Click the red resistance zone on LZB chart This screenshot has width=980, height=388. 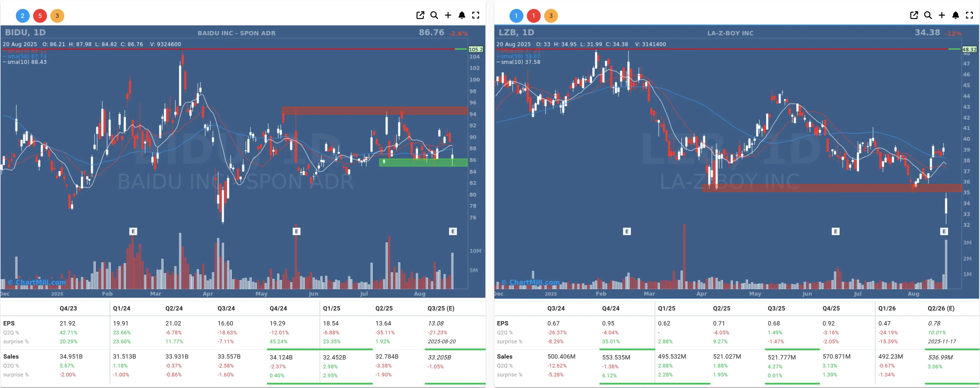click(832, 188)
